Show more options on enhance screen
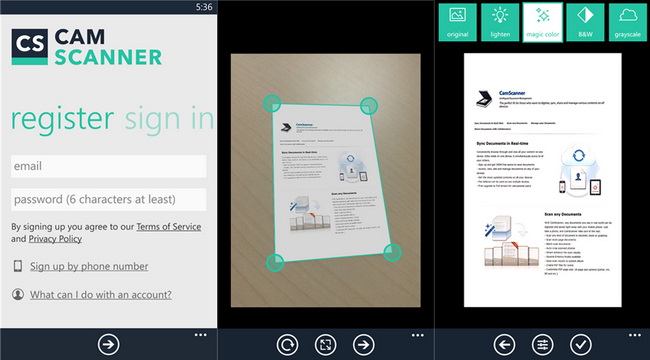The image size is (650, 360). coord(635,335)
